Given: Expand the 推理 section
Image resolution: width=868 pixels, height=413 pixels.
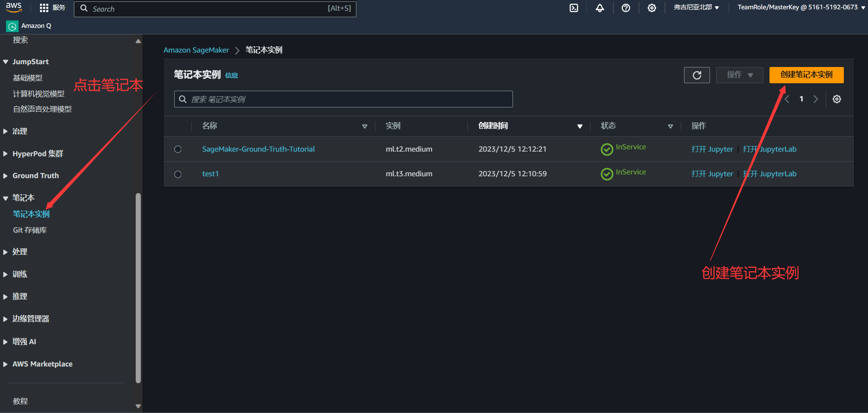Looking at the screenshot, I should coord(6,297).
